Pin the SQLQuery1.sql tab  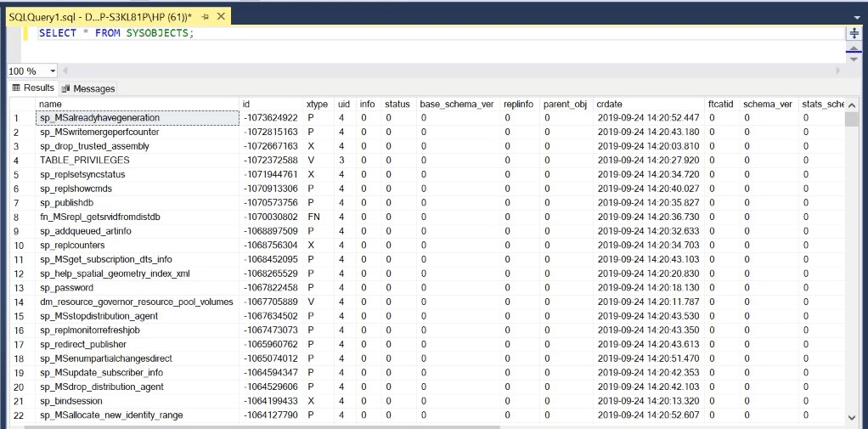tap(206, 17)
